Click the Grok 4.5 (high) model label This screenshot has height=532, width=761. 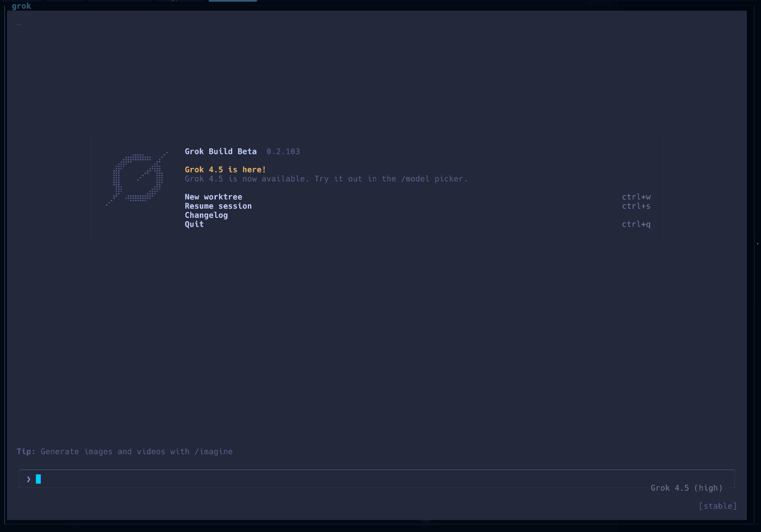pyautogui.click(x=687, y=488)
